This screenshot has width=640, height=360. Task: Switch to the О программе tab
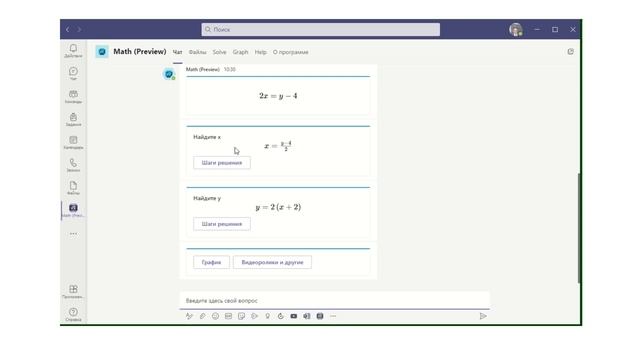(291, 52)
